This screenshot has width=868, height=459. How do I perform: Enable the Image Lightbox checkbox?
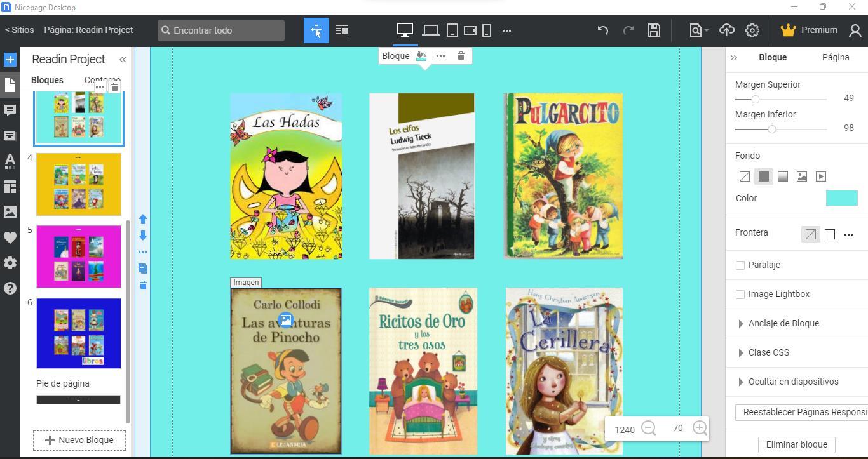click(x=740, y=295)
